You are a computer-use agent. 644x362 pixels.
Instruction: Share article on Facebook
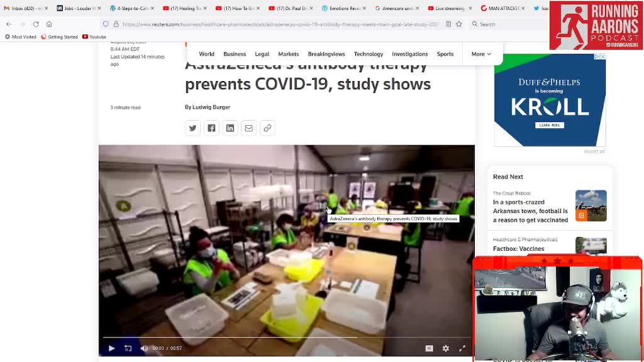[x=211, y=128]
